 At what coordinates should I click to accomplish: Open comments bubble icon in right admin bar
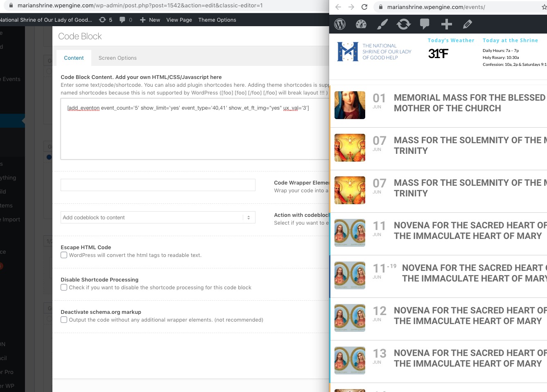[x=425, y=24]
